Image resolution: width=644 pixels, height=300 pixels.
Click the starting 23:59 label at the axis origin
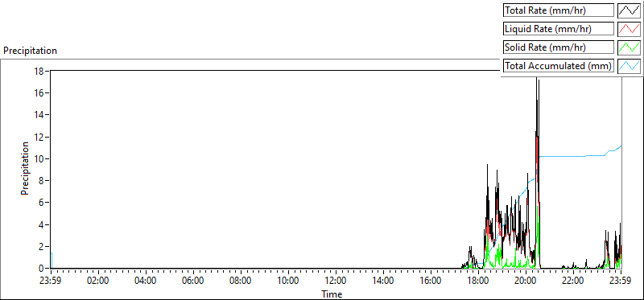[51, 282]
